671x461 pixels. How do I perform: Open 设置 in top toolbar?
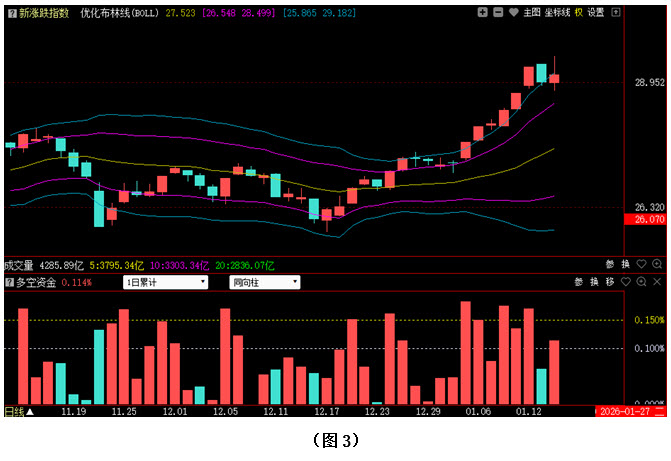(596, 13)
